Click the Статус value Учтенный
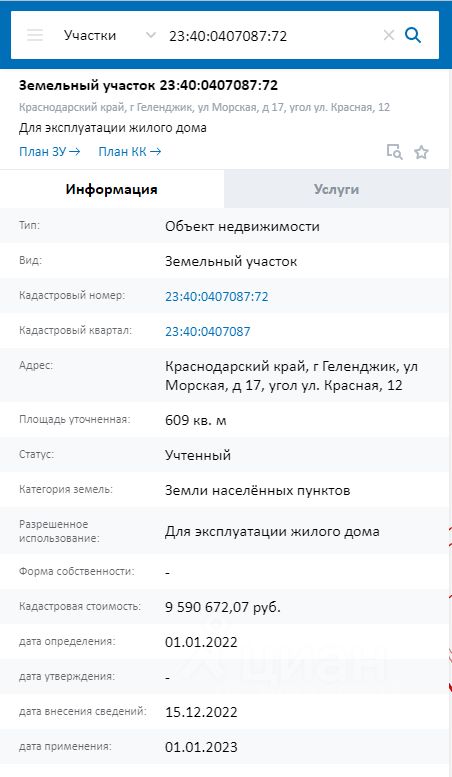 (198, 455)
